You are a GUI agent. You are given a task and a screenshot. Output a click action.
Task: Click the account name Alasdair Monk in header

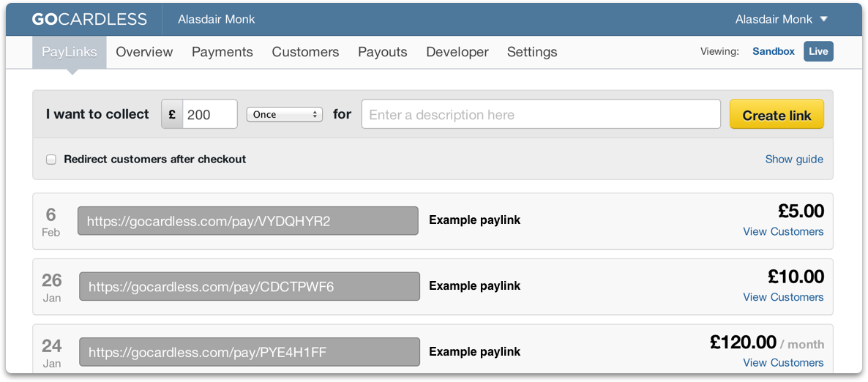pos(217,19)
